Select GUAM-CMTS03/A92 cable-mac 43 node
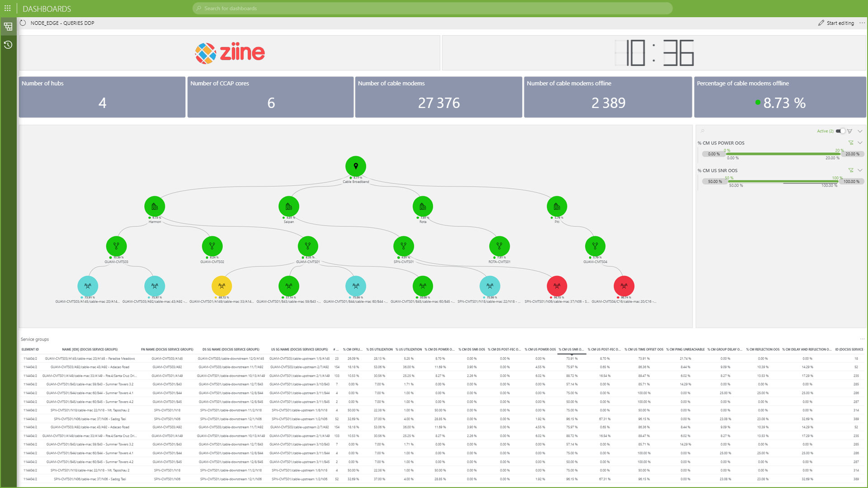This screenshot has width=868, height=488. (155, 286)
